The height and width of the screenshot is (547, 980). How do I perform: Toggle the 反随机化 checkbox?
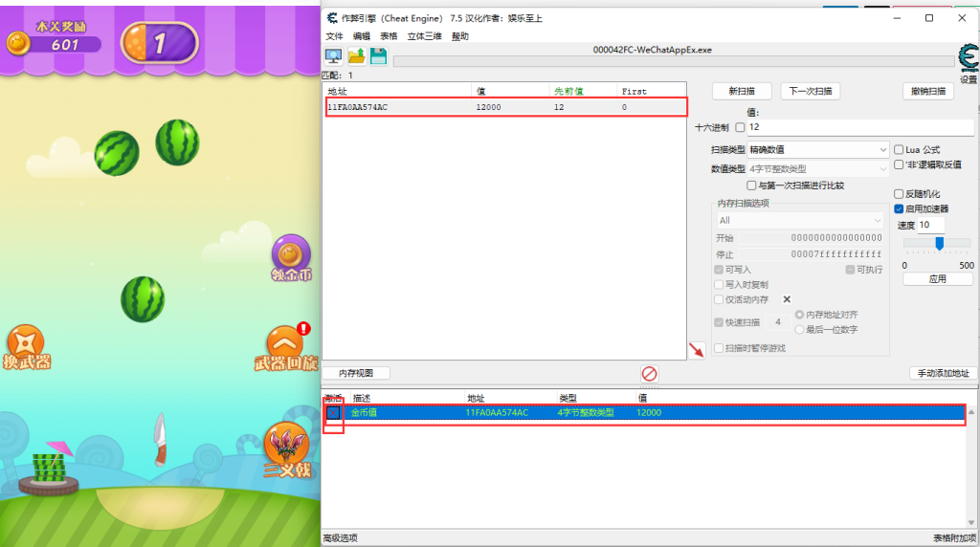(x=899, y=193)
